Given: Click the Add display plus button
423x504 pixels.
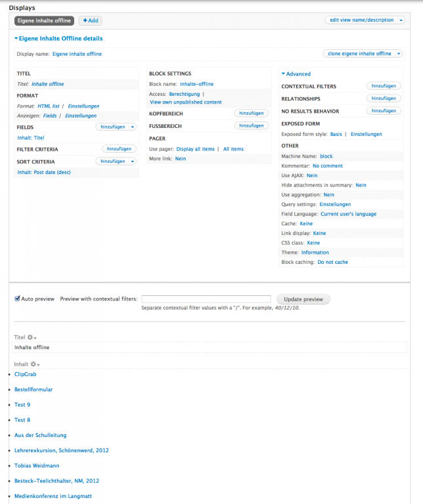Looking at the screenshot, I should 90,21.
